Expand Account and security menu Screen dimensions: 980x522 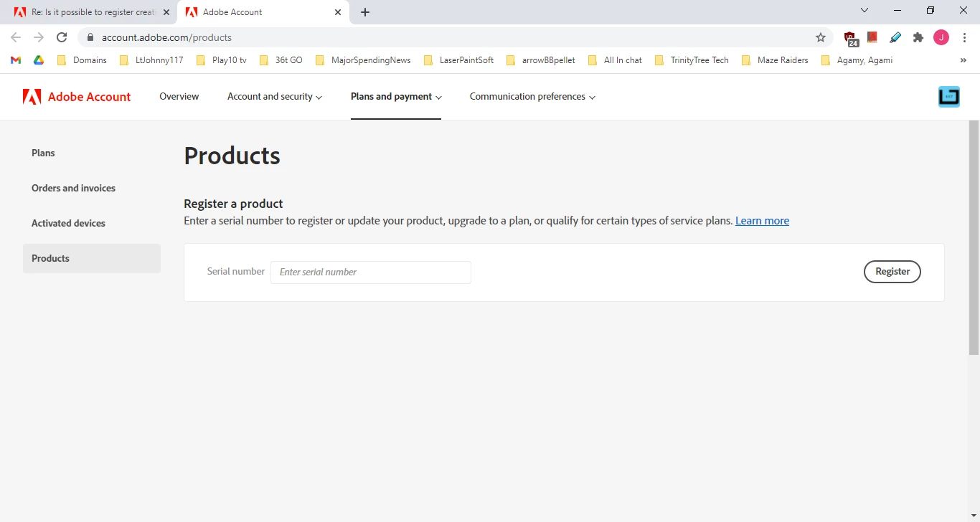(275, 97)
